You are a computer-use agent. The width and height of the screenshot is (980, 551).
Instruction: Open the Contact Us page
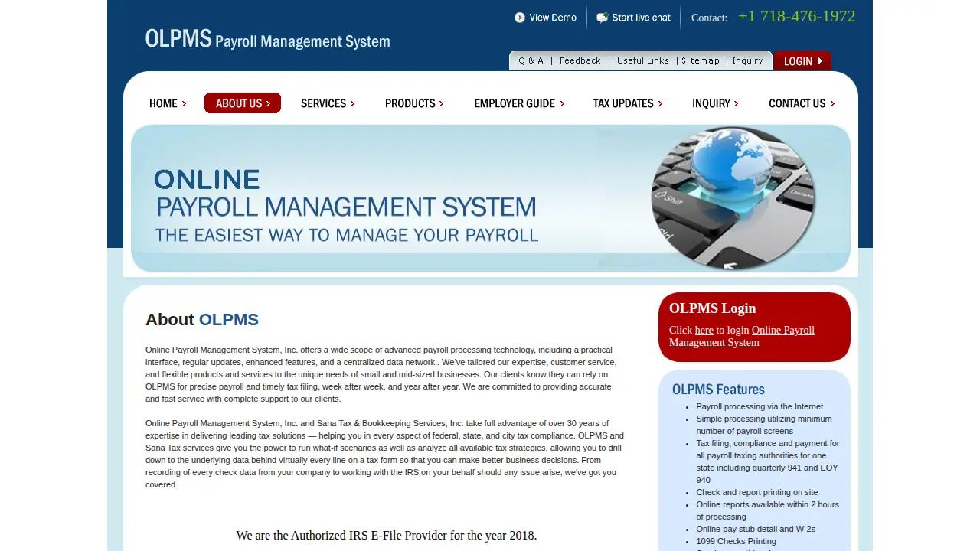[x=802, y=103]
